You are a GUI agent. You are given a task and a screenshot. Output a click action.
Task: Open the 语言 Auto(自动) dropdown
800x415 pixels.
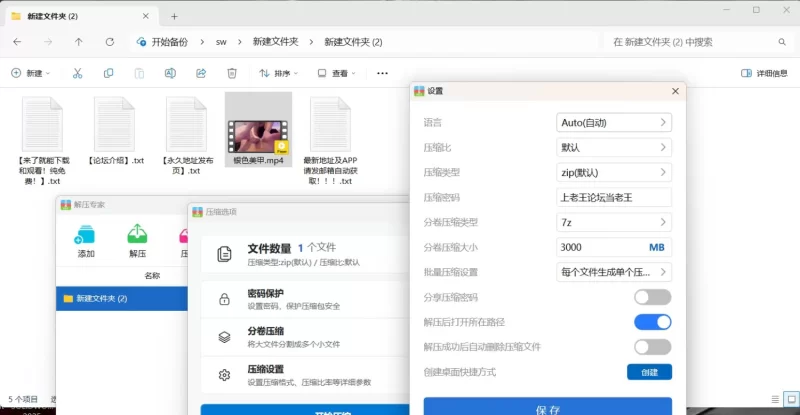pos(614,123)
